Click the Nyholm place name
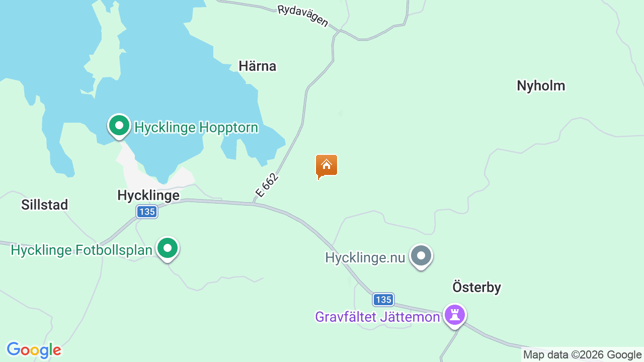 tap(541, 85)
